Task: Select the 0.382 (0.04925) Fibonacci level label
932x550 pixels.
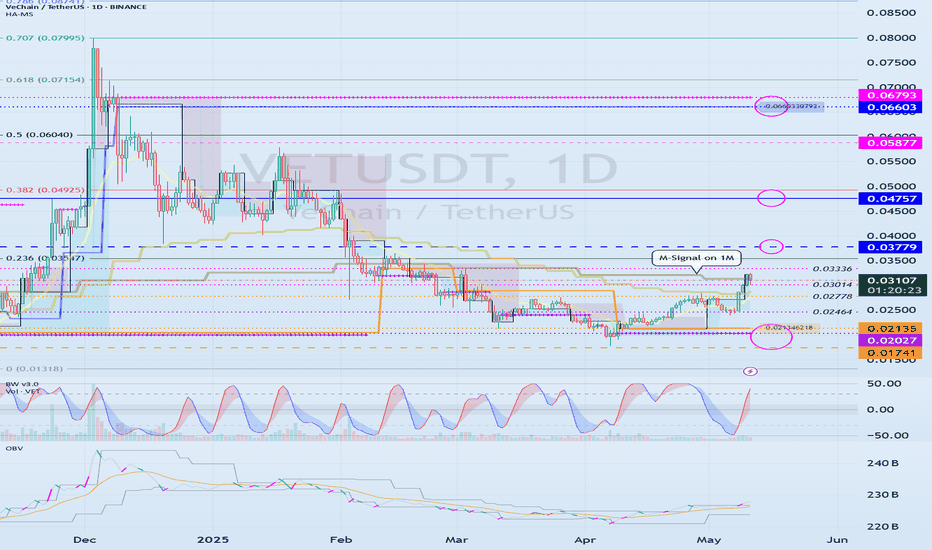Action: click(45, 190)
